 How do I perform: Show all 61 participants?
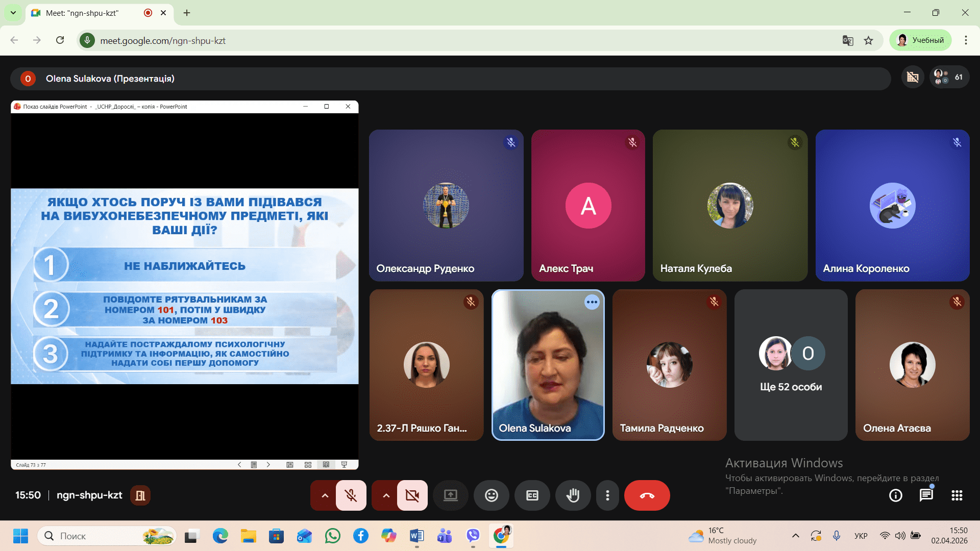(x=949, y=77)
